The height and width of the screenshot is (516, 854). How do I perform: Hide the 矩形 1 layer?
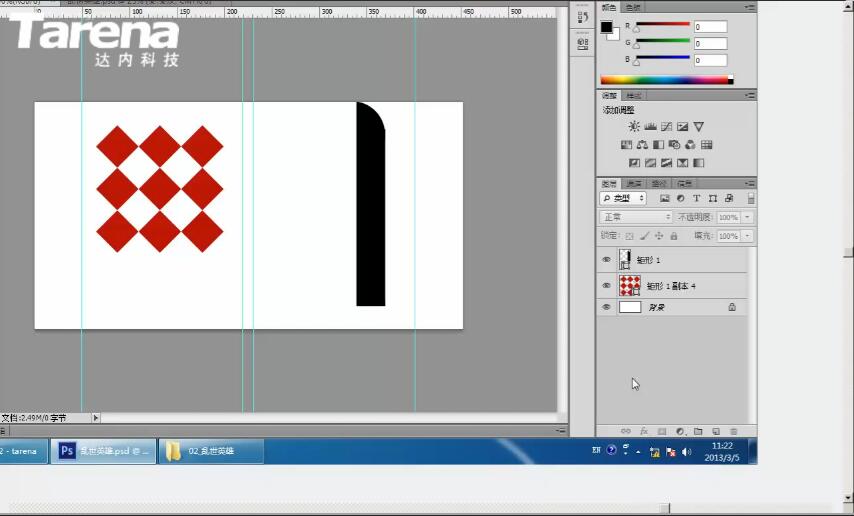(x=606, y=260)
